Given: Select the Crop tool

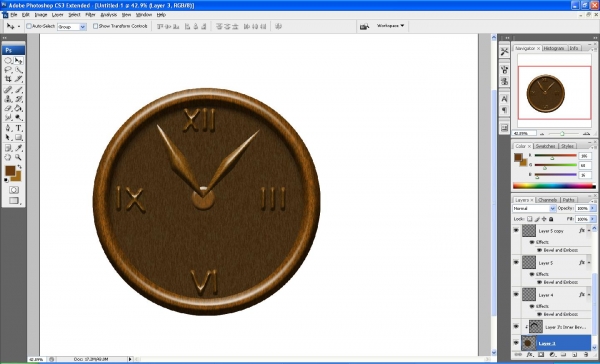Looking at the screenshot, I should [8, 79].
